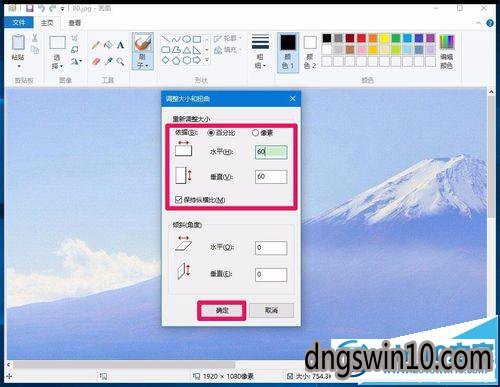Select the Pencil tool

pyautogui.click(x=96, y=45)
